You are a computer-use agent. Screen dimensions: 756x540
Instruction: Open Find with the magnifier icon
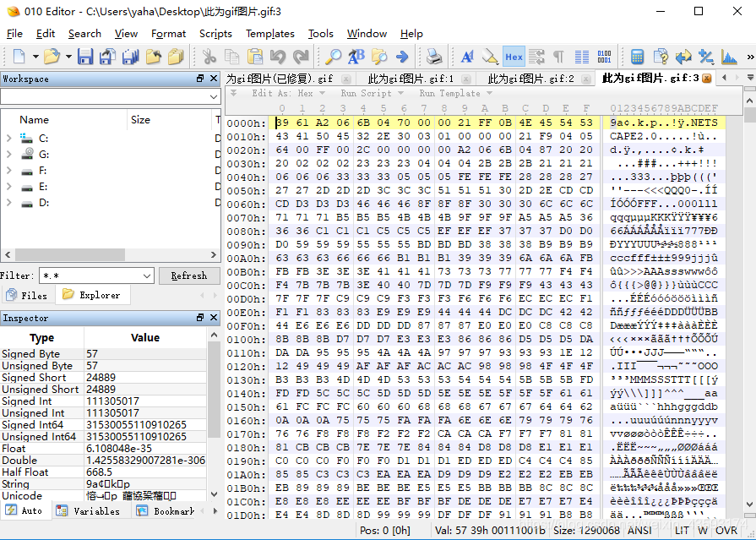click(x=333, y=57)
